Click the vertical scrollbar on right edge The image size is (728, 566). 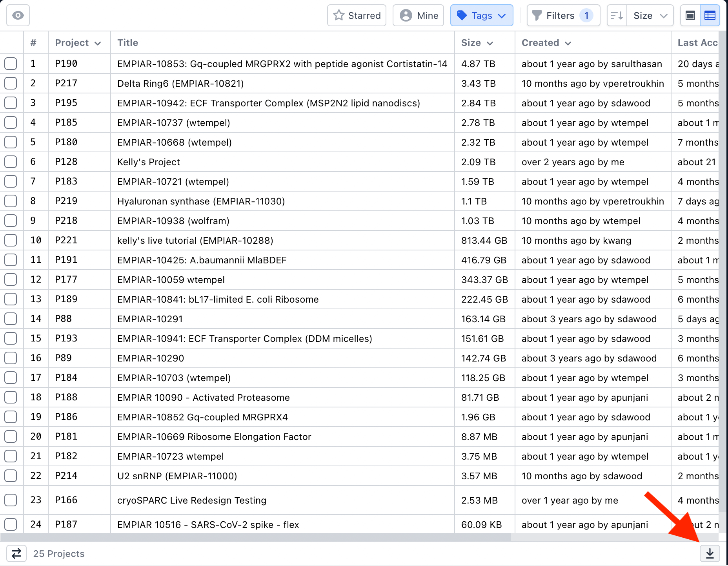(x=722, y=275)
